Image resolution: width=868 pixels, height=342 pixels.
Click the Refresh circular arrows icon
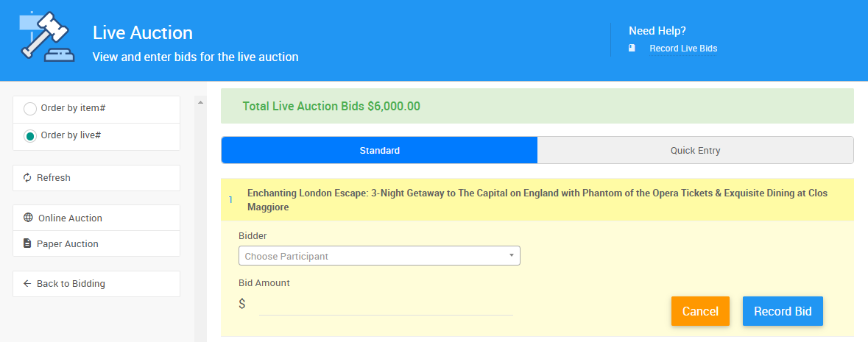pyautogui.click(x=28, y=178)
